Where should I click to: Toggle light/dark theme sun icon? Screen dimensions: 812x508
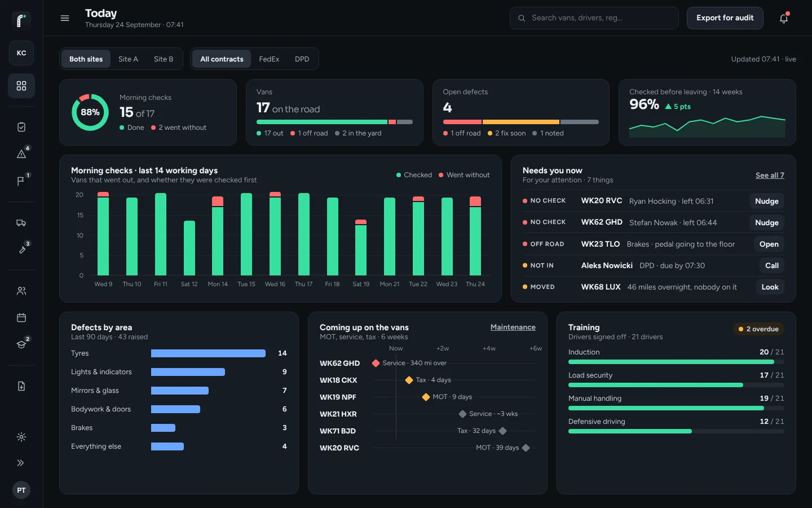tap(21, 437)
